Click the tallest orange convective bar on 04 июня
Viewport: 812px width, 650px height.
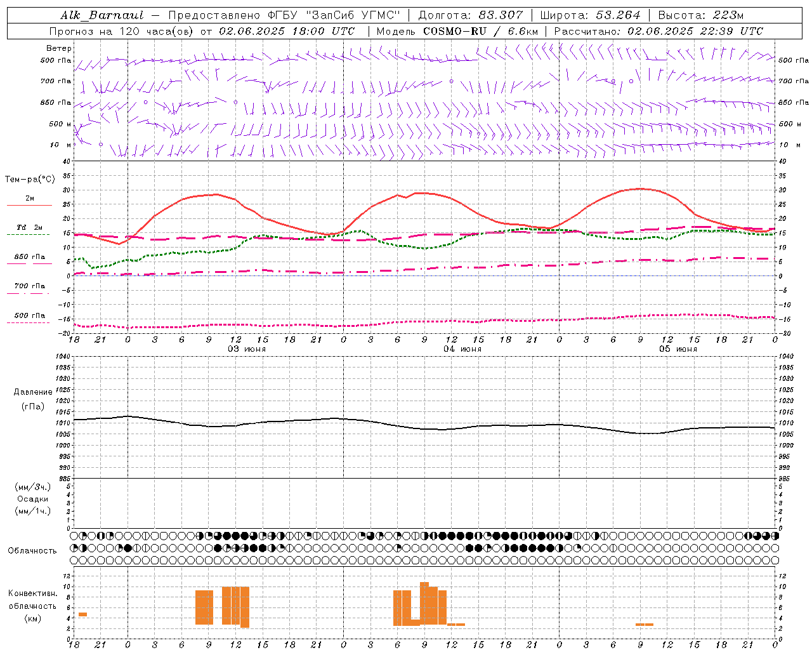(424, 604)
